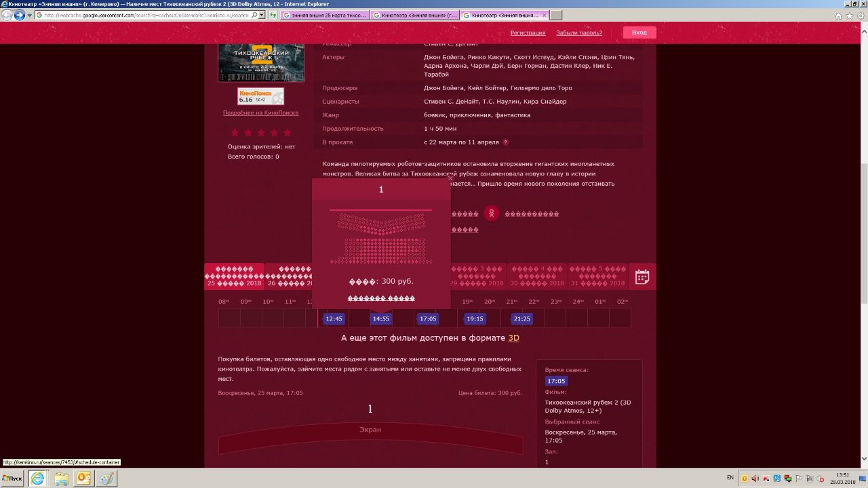Open the calendar icon beside the date tabs
Screen dimensions: 868x488
pyautogui.click(x=642, y=277)
